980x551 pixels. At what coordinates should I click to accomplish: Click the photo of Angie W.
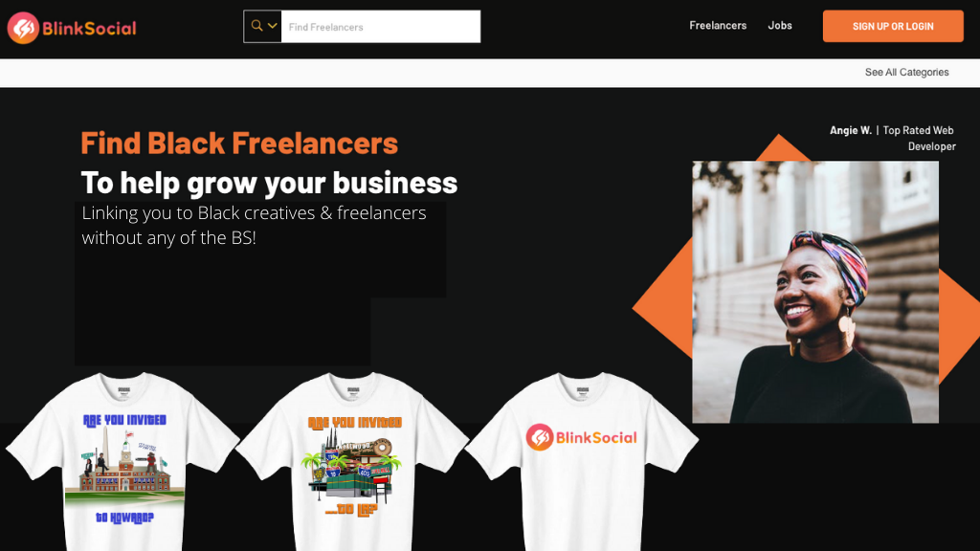click(x=815, y=292)
